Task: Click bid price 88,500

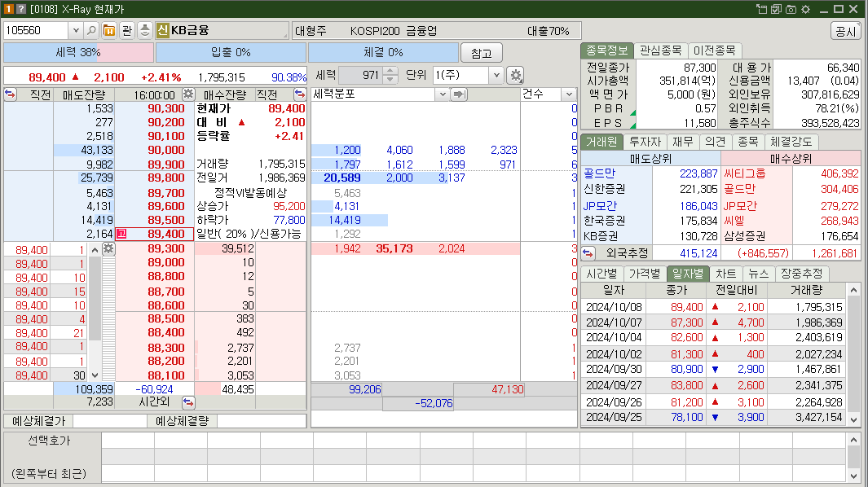Action: 166,318
